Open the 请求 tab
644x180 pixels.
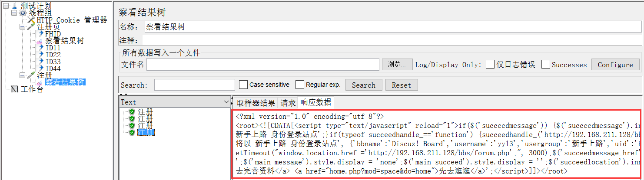coord(288,103)
